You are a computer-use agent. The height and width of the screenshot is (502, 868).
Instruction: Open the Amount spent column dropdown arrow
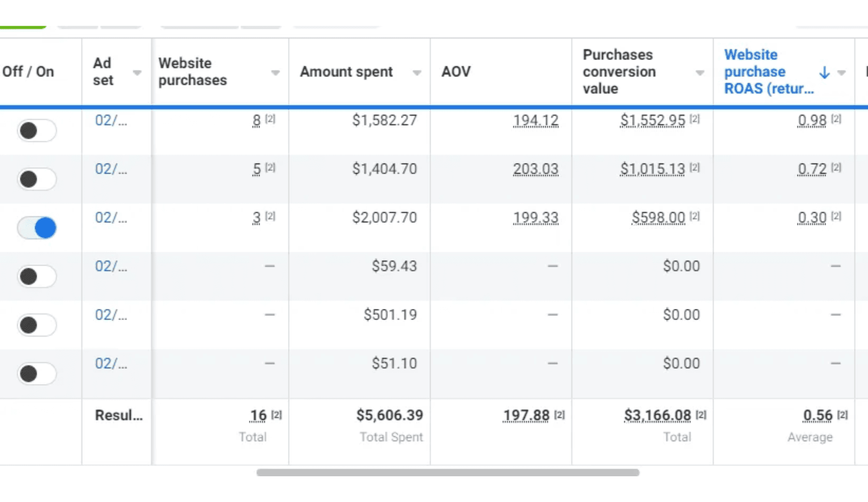(417, 73)
